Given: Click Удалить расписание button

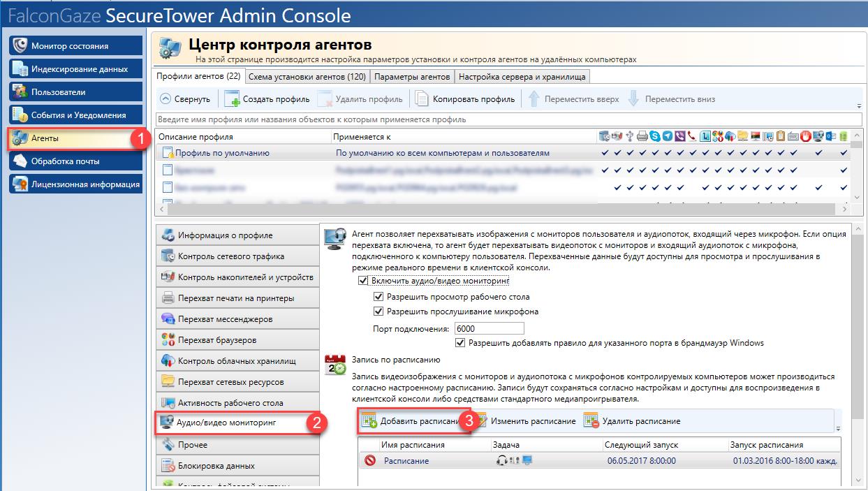Looking at the screenshot, I should click(633, 421).
